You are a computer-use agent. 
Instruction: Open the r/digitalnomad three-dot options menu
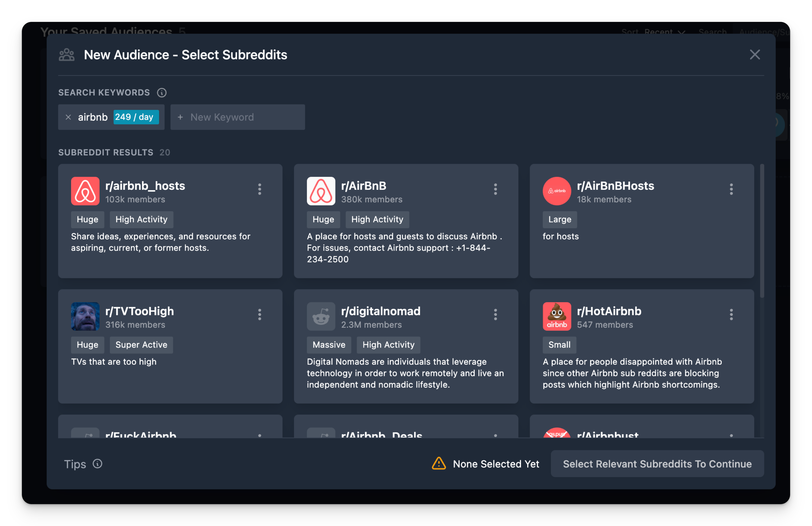[495, 314]
